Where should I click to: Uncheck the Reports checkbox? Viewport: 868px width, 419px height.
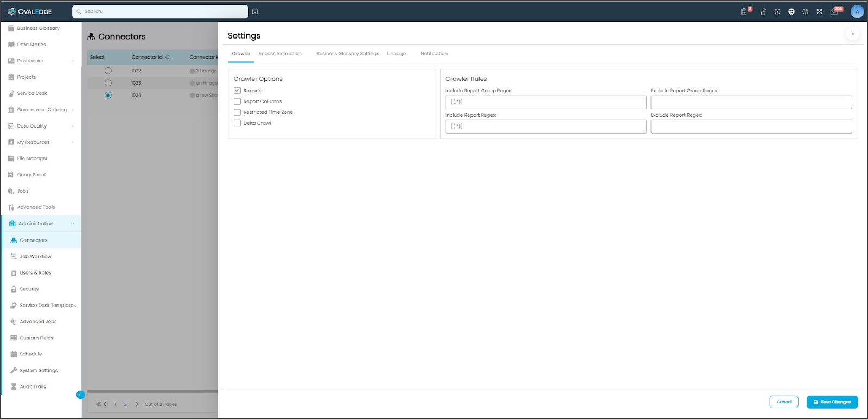(x=237, y=91)
